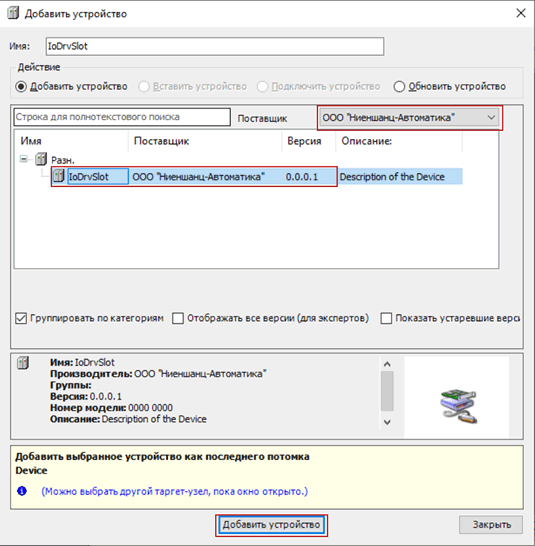Click the info panel scroll-up arrow
The image size is (535, 546).
[x=387, y=364]
